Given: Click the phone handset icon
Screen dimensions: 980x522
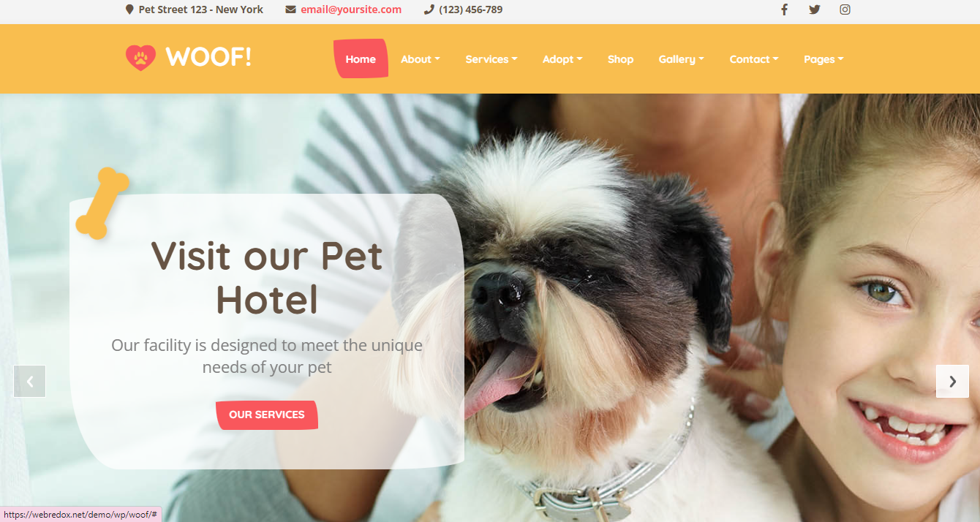Looking at the screenshot, I should pyautogui.click(x=429, y=10).
